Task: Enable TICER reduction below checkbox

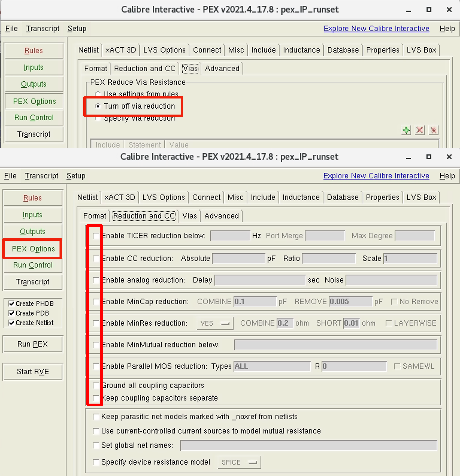Action: [x=96, y=236]
